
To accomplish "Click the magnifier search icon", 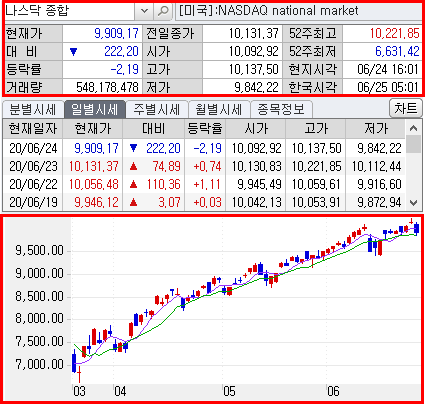I will pyautogui.click(x=163, y=11).
